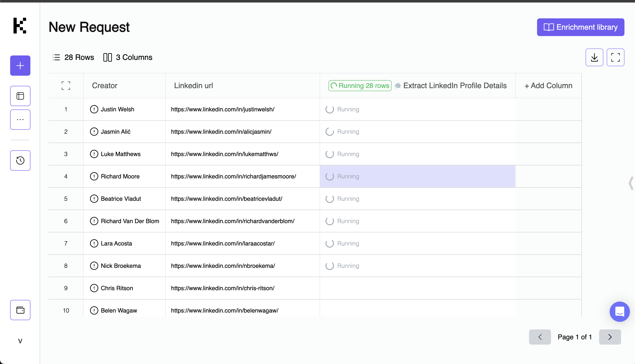This screenshot has width=635, height=364.
Task: Click on Creator column header label
Action: tap(105, 85)
